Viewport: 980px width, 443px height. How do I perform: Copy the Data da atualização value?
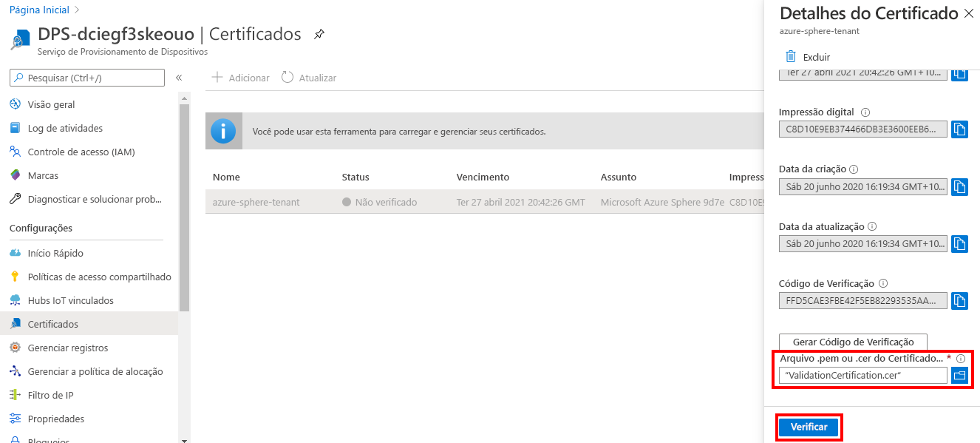point(959,243)
